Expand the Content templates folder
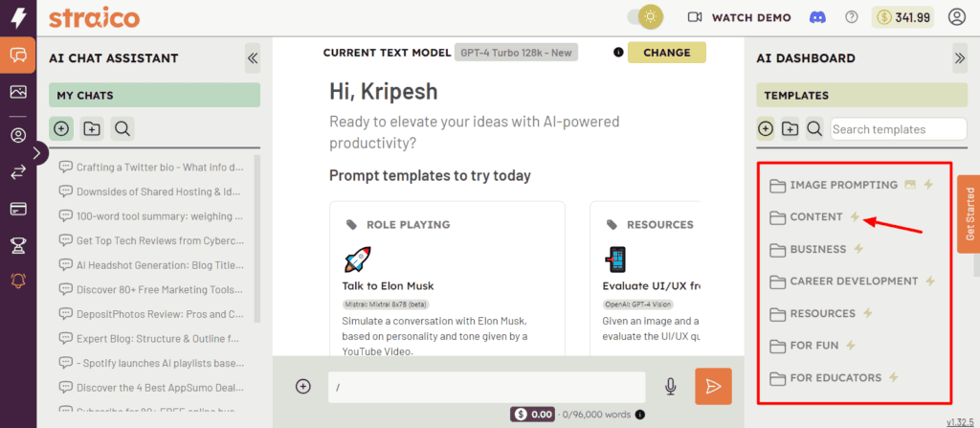The image size is (980, 428). coord(815,217)
